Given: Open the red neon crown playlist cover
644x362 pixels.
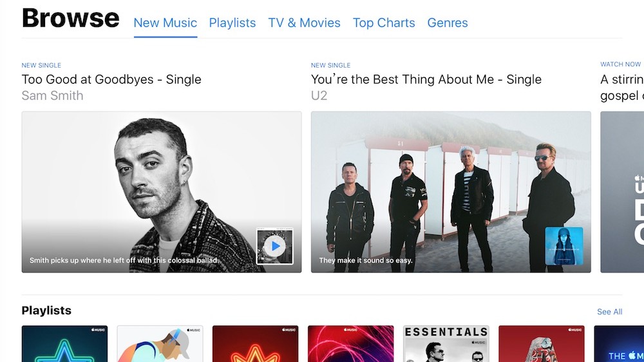Looking at the screenshot, I should pyautogui.click(x=256, y=344).
